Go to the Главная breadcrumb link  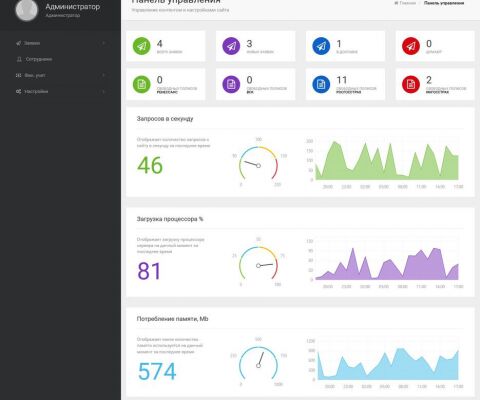407,3
